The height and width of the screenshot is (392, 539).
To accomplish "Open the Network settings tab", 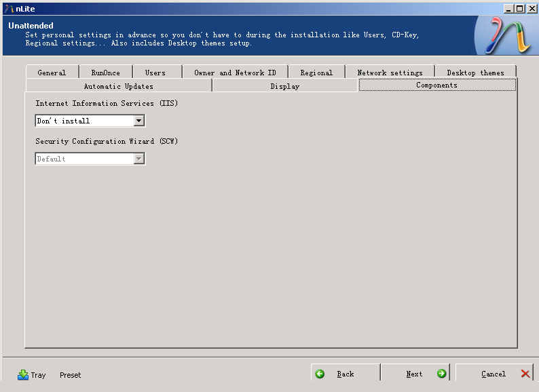I will point(390,73).
